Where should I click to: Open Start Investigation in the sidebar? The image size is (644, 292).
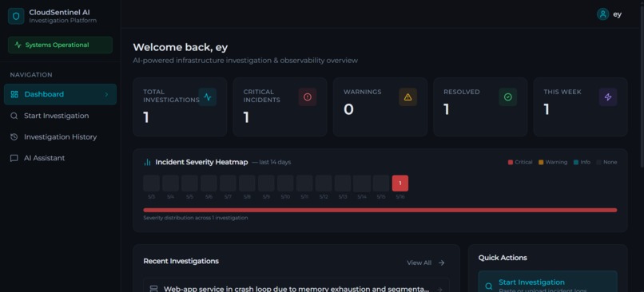coord(60,116)
